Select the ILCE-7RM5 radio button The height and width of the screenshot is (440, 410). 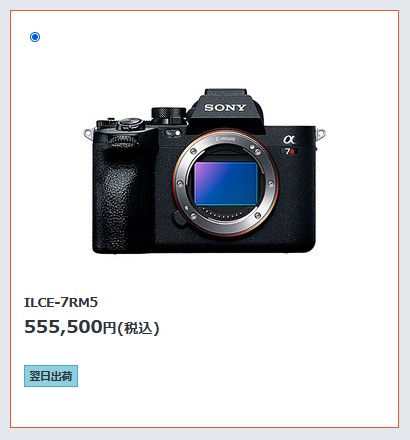35,37
